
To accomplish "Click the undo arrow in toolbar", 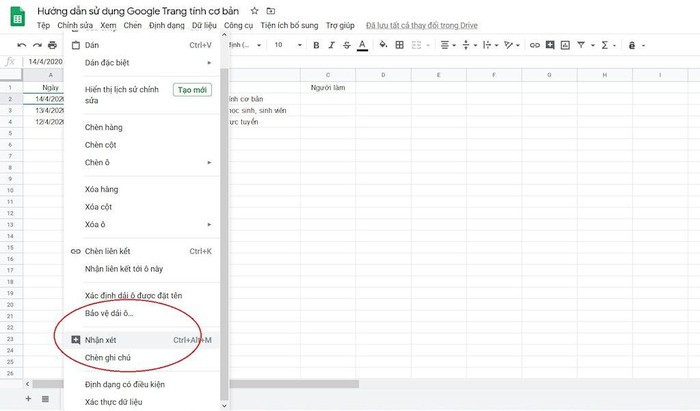I will point(22,45).
